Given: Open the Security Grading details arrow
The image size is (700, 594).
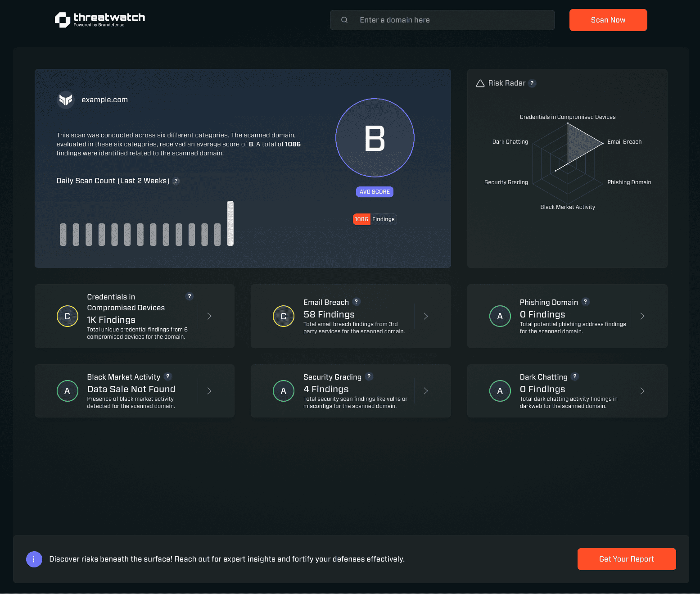Looking at the screenshot, I should [x=425, y=391].
